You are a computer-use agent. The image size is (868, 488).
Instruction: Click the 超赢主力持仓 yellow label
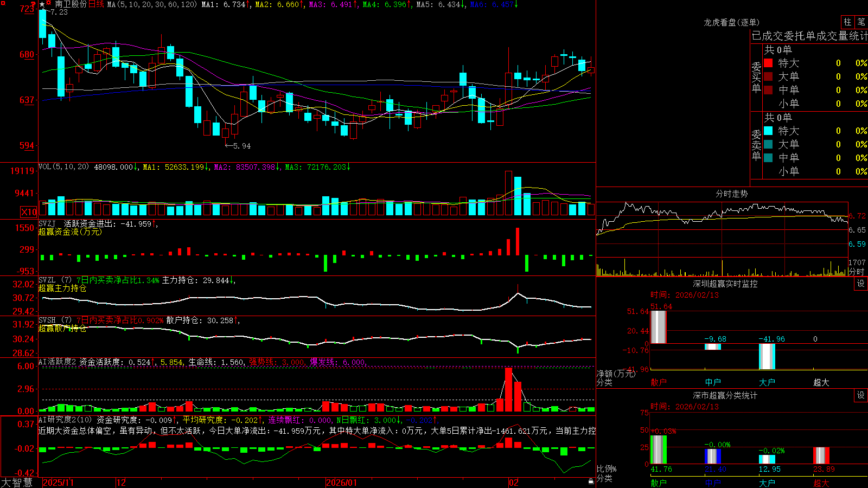tap(62, 288)
